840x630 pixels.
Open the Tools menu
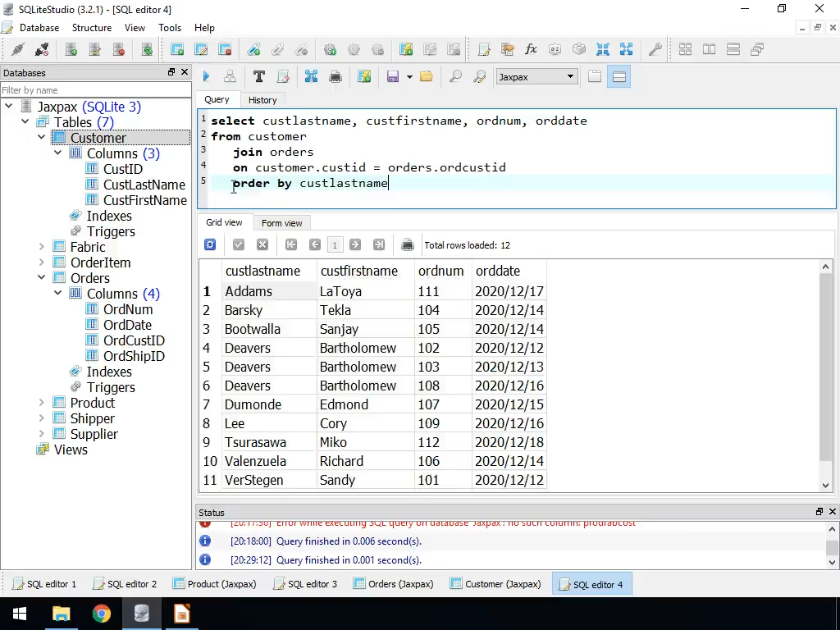(x=170, y=27)
